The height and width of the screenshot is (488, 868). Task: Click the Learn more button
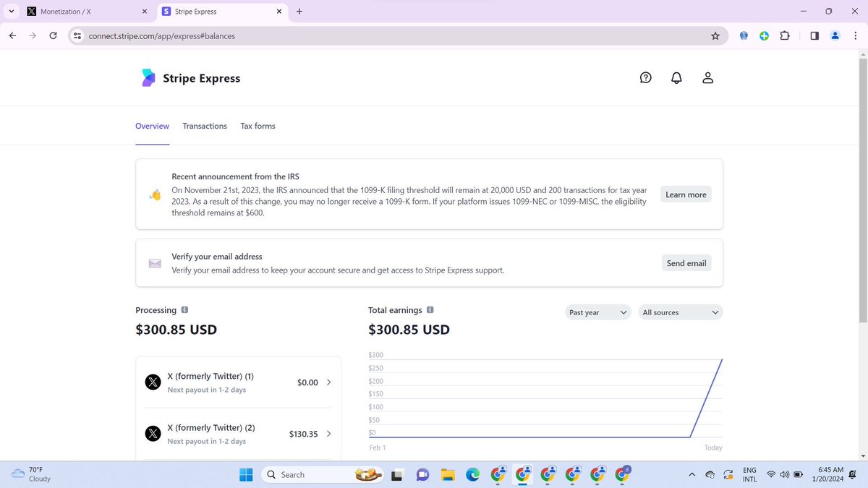686,194
